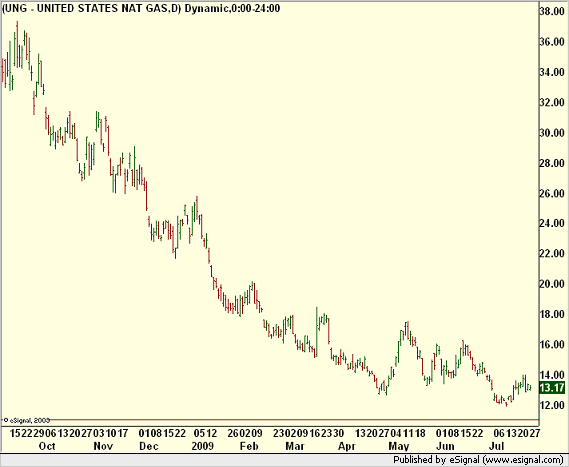Screen dimensions: 569x467
Task: Click the Nov month label
Action: (x=103, y=446)
